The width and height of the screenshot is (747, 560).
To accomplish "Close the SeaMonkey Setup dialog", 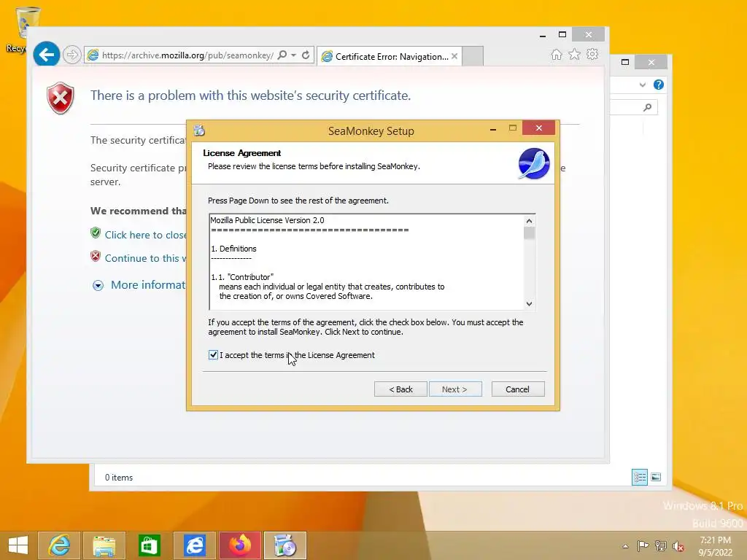I will click(538, 128).
